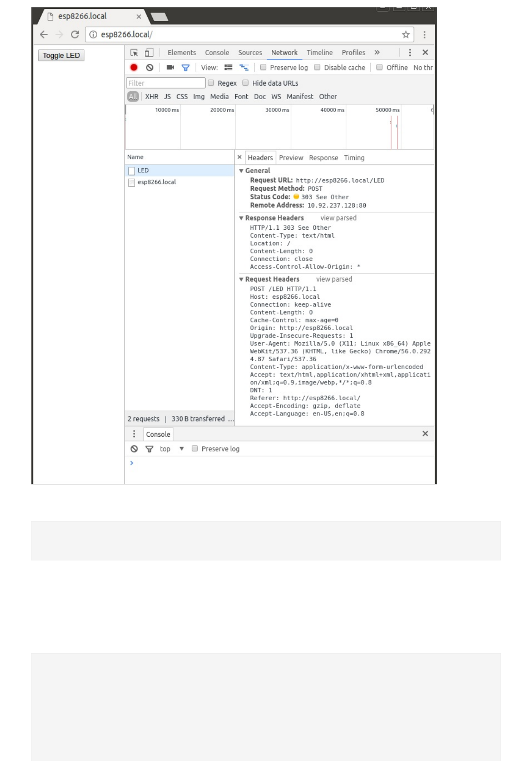Screen dimensions: 532x761
Task: Open the Timeline tab
Action: coord(319,53)
